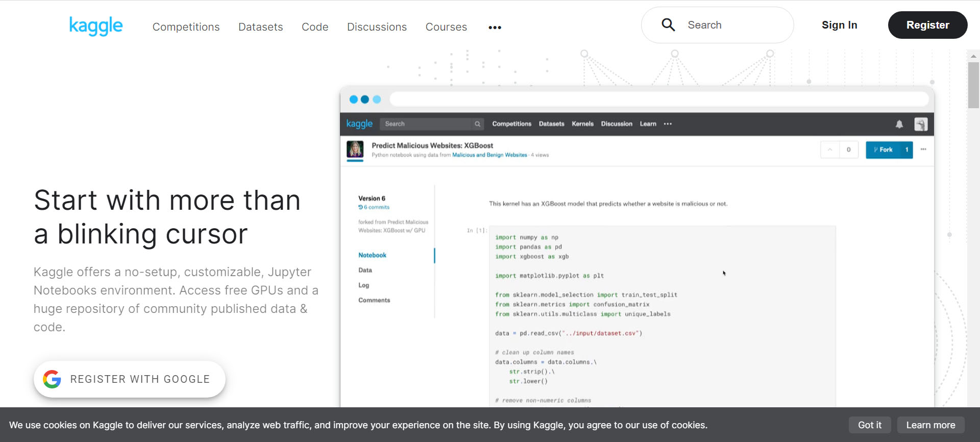Click the 'Version 6' label
The image size is (980, 442).
point(372,199)
